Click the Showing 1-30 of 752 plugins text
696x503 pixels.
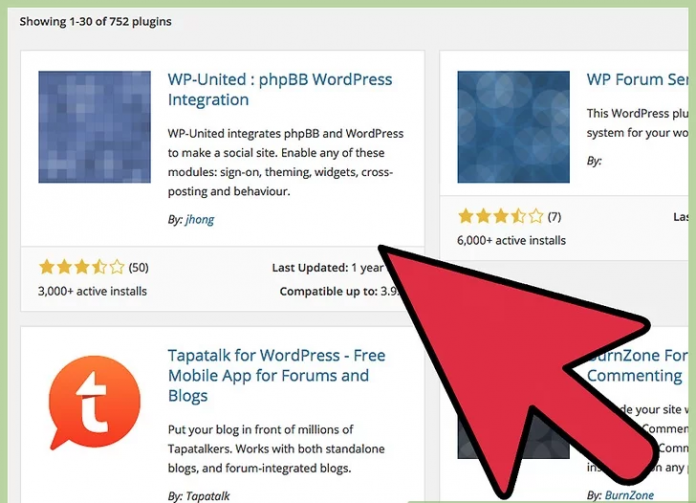(95, 22)
